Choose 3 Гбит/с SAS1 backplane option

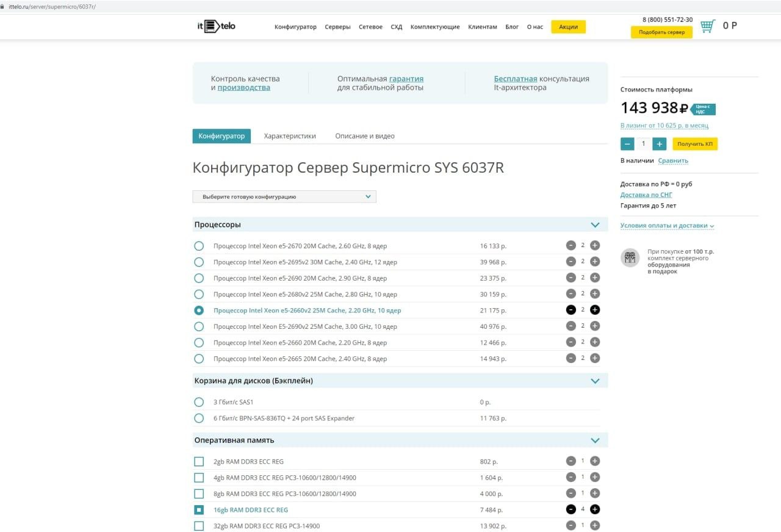(x=199, y=402)
